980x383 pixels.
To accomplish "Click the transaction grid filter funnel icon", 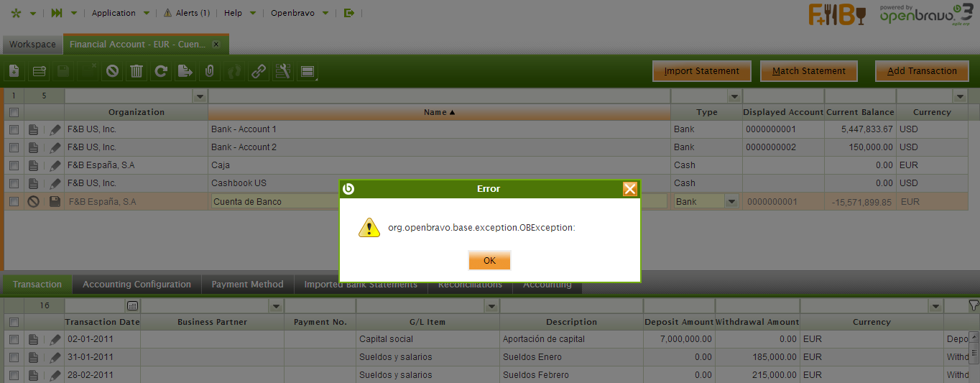I will 973,305.
